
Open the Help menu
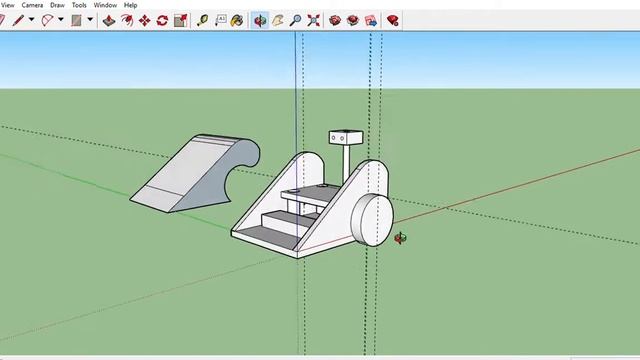tap(131, 5)
